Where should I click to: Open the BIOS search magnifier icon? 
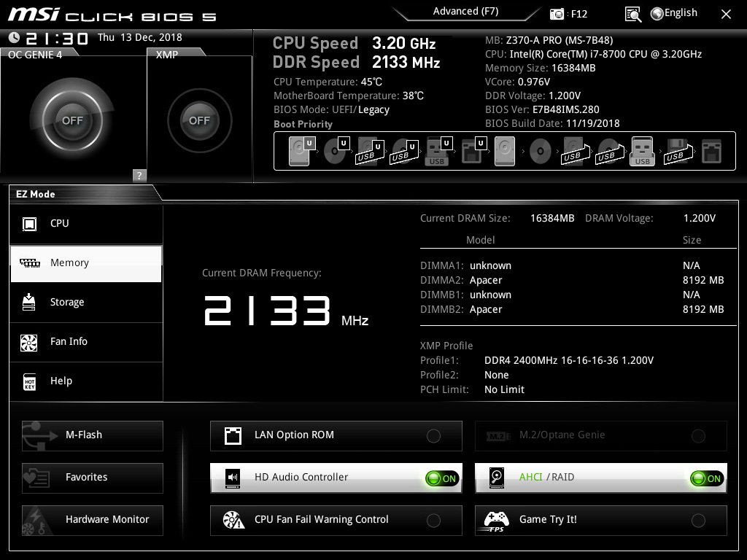(632, 15)
